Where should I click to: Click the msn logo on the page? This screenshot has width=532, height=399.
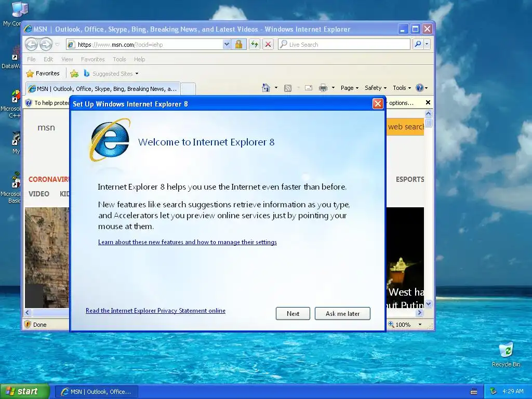(46, 128)
